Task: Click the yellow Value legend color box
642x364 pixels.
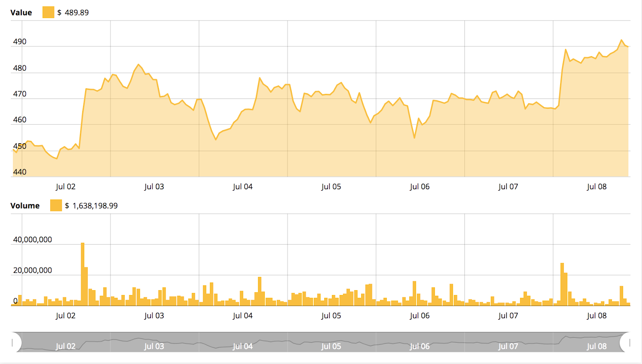Action: click(x=48, y=12)
